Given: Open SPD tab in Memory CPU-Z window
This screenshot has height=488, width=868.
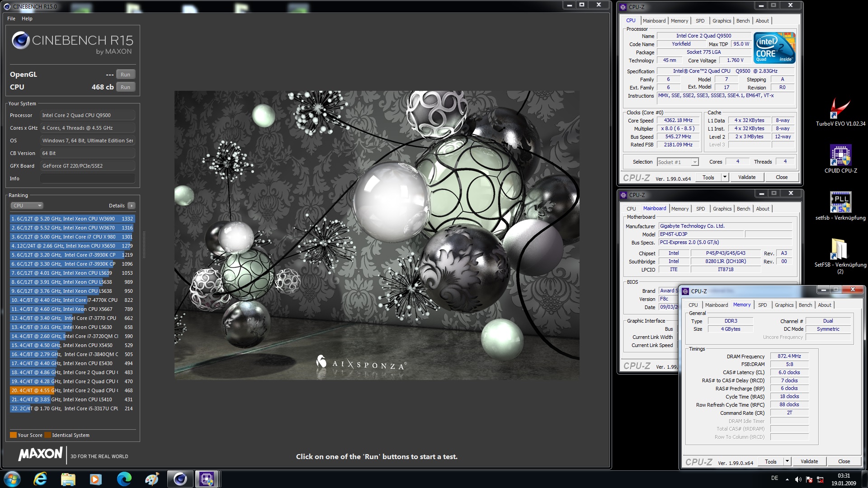Looking at the screenshot, I should (x=762, y=305).
